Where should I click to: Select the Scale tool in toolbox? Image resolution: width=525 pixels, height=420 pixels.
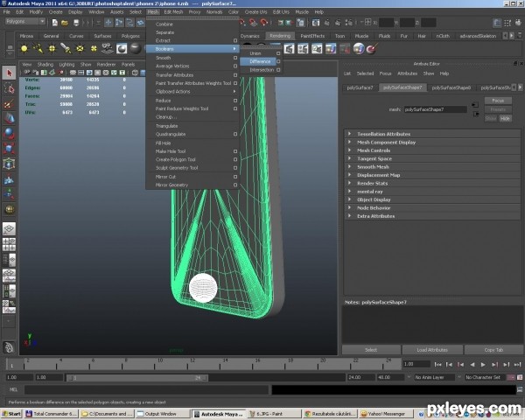9,149
